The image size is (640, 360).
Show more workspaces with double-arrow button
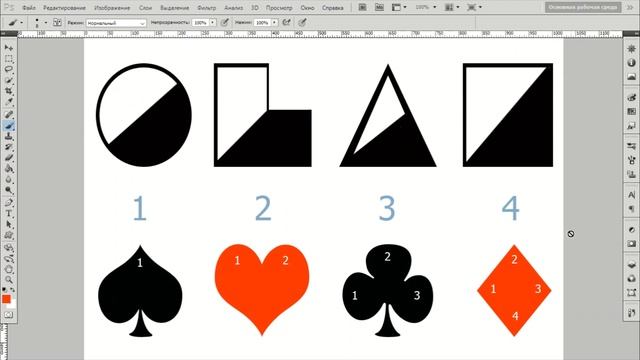coord(631,7)
